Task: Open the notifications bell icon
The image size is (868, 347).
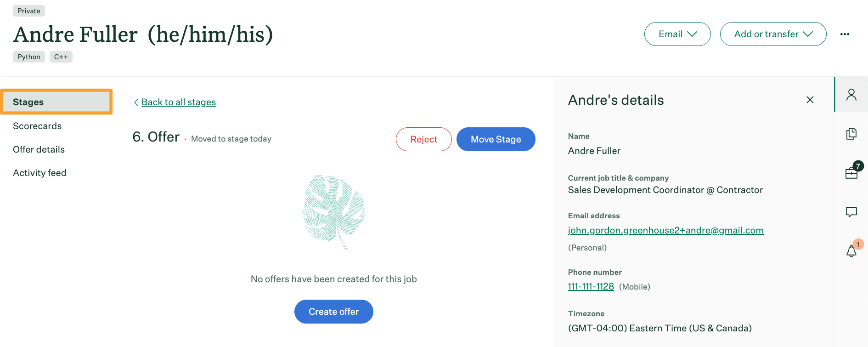Action: coord(851,251)
